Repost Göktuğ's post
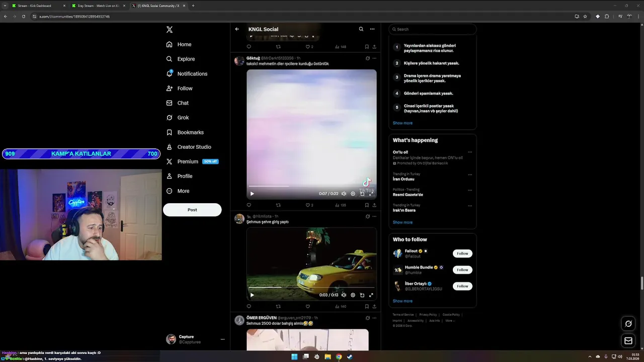644x362 pixels. (278, 205)
